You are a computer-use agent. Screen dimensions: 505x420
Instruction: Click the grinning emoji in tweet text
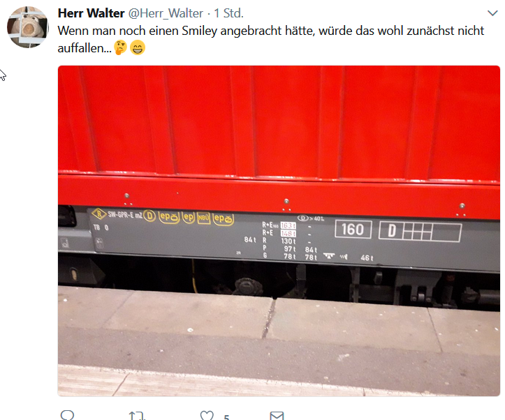[138, 47]
